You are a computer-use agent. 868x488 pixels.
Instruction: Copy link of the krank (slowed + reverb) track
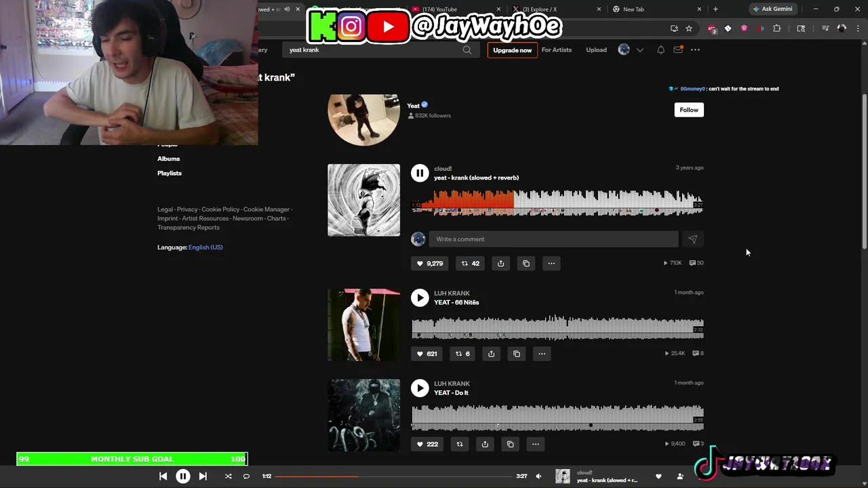pyautogui.click(x=526, y=263)
